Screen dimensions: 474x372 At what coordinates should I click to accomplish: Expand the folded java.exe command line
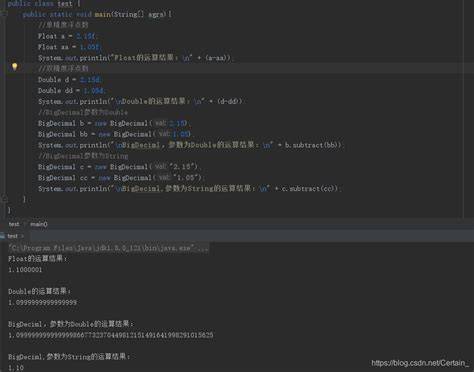(x=108, y=248)
